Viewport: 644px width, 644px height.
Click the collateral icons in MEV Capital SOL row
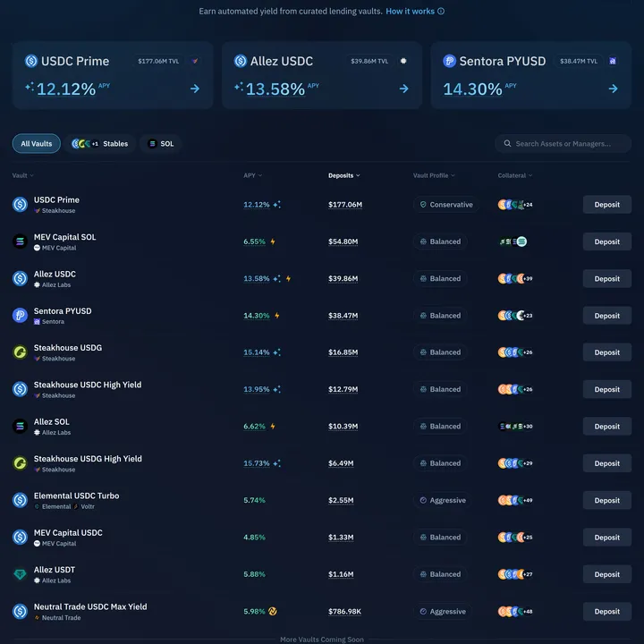tap(513, 241)
